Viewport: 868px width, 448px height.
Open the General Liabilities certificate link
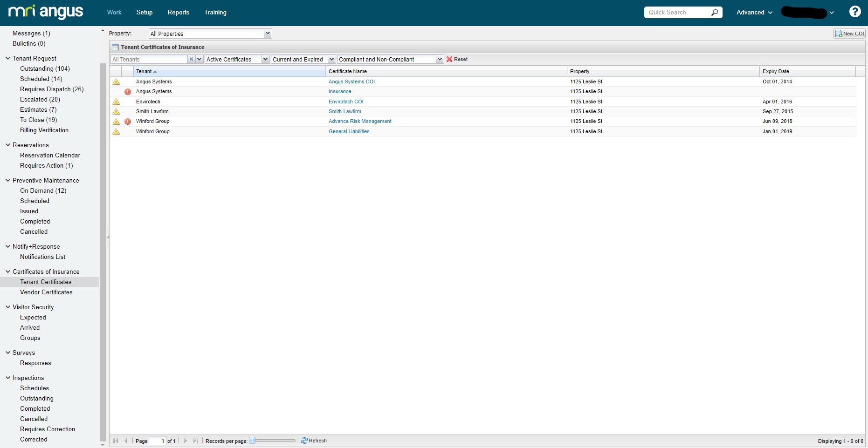(x=349, y=131)
